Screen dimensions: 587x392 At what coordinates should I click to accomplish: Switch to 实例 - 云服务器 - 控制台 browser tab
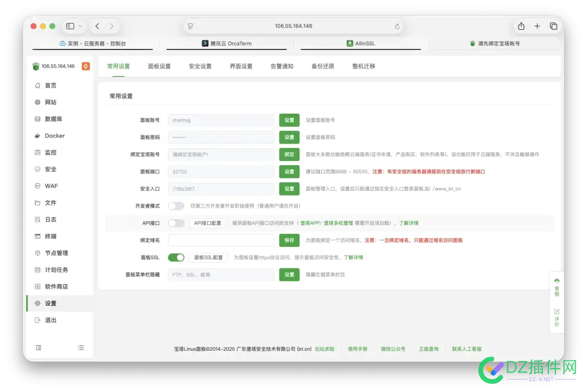[x=92, y=43]
